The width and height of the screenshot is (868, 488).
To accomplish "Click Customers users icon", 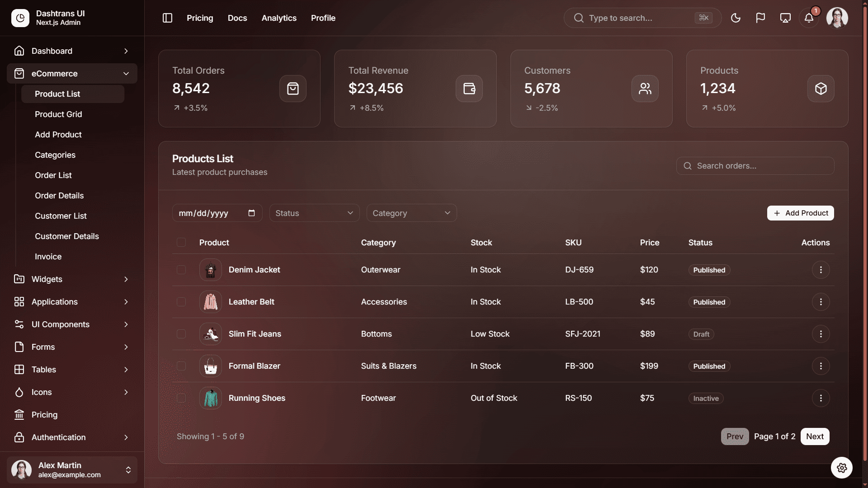I will 645,89.
